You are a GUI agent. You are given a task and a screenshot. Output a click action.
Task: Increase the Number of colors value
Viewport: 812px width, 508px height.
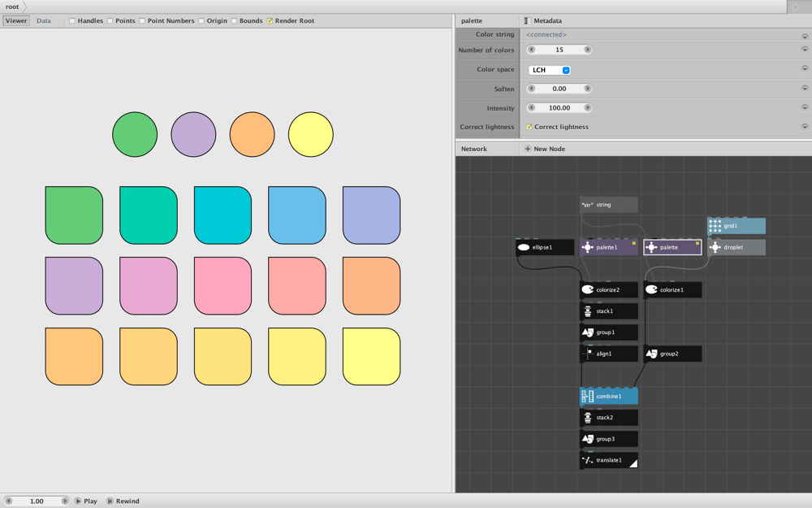click(587, 50)
